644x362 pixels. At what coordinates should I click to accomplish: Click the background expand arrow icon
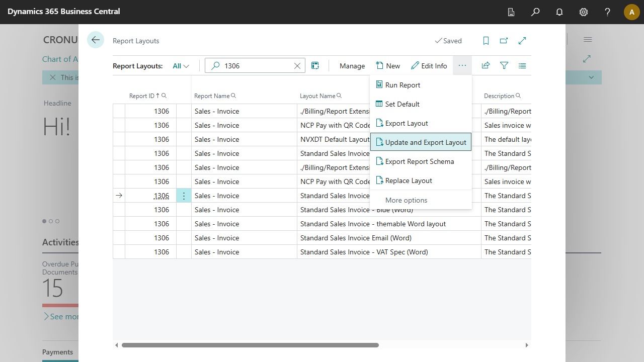point(587,59)
